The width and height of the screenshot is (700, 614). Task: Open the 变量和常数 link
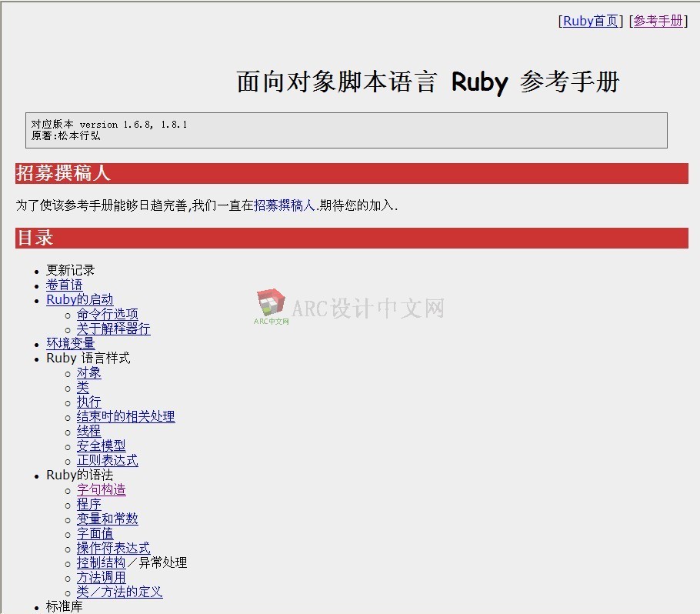107,519
